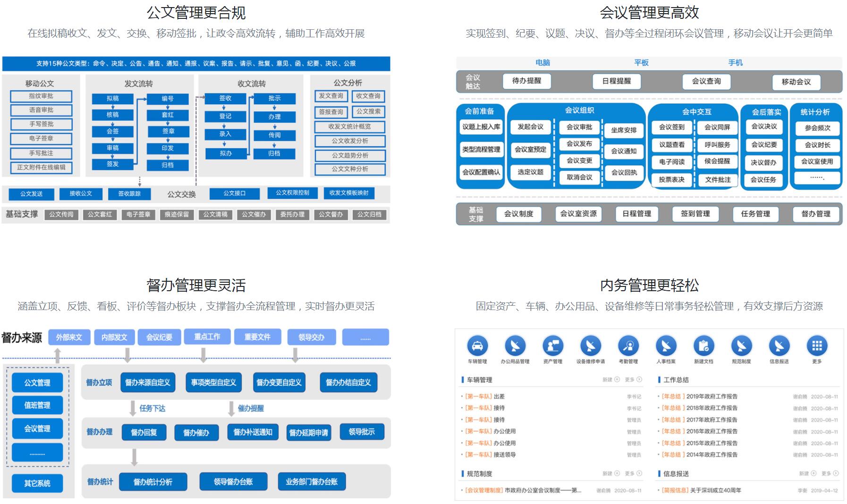Viewport: 847px width, 504px height.
Task: Open the 人事档案 icon
Action: pyautogui.click(x=666, y=346)
